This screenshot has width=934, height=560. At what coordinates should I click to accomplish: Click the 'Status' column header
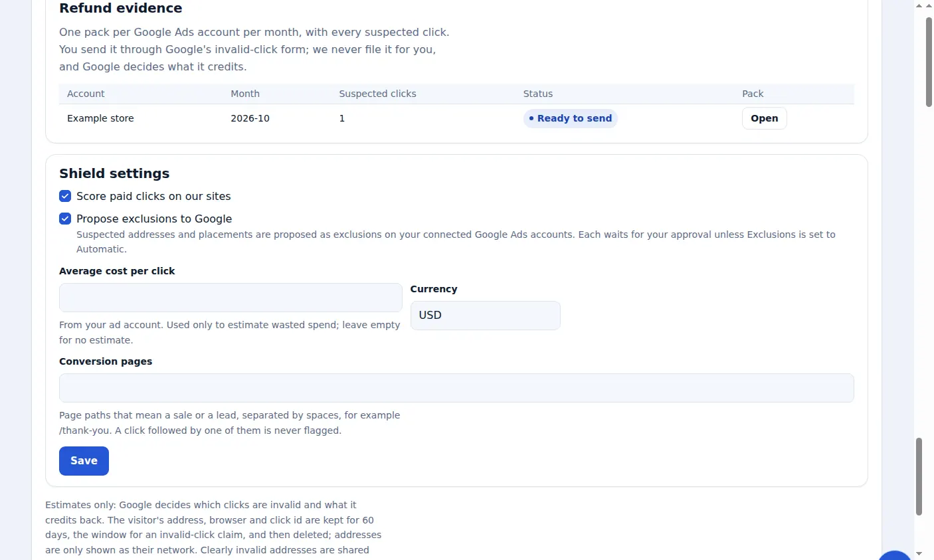[x=538, y=94]
